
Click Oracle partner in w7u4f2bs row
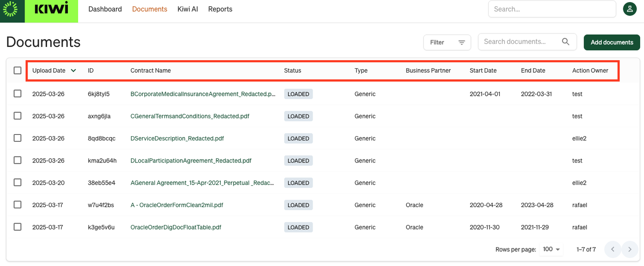point(414,205)
